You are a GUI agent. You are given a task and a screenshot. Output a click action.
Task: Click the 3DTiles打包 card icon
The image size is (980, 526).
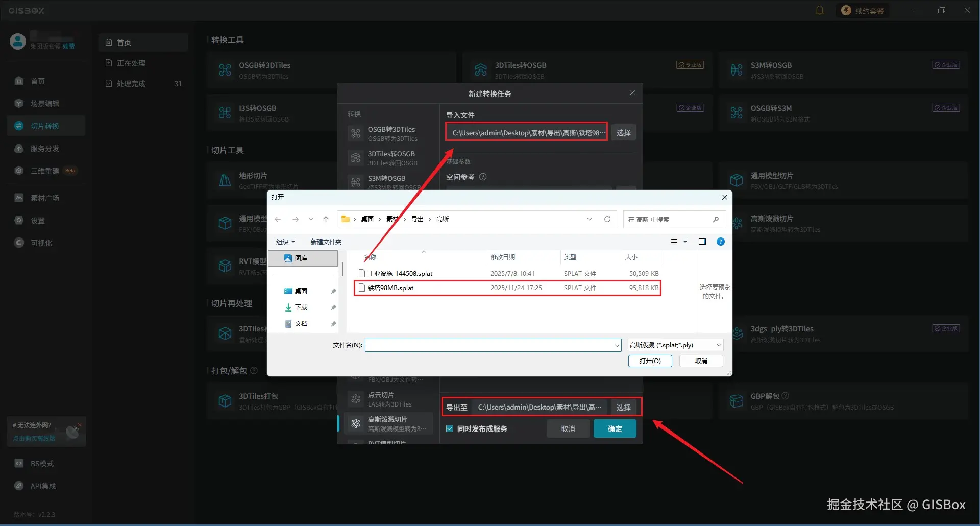tap(225, 401)
